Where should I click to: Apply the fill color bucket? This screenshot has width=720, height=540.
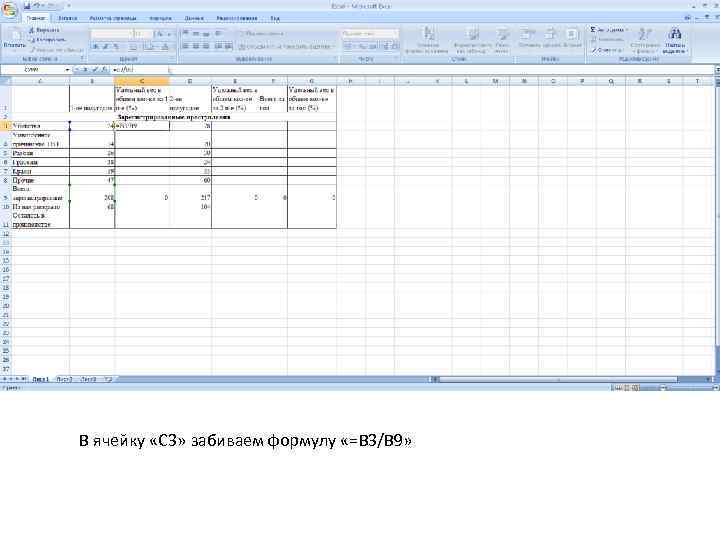click(149, 46)
